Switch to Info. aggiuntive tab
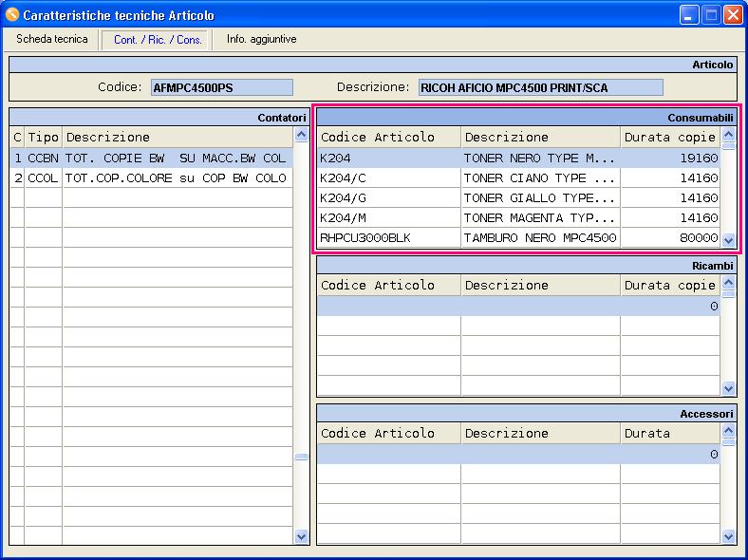 (x=261, y=39)
